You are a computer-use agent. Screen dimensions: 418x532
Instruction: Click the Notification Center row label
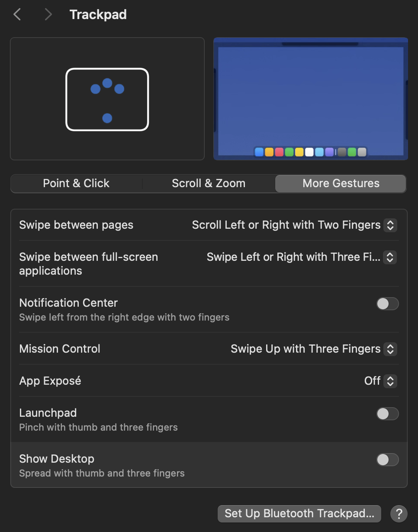click(68, 303)
